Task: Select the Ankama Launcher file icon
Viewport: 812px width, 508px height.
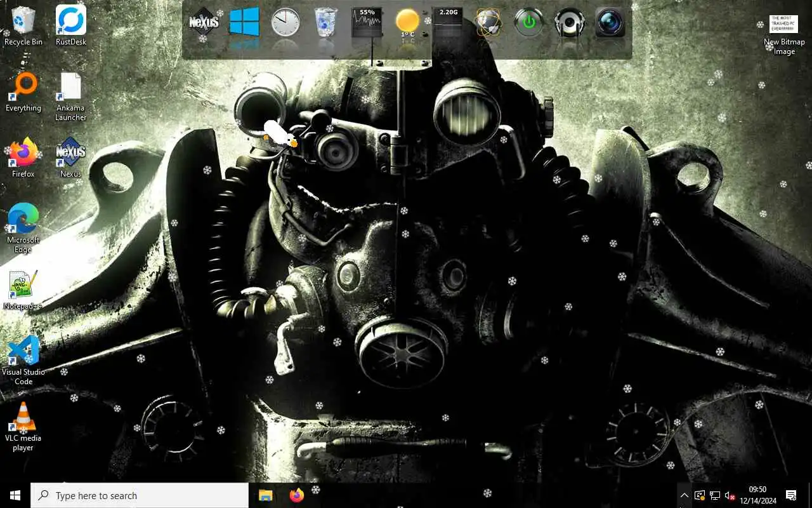Action: click(71, 97)
